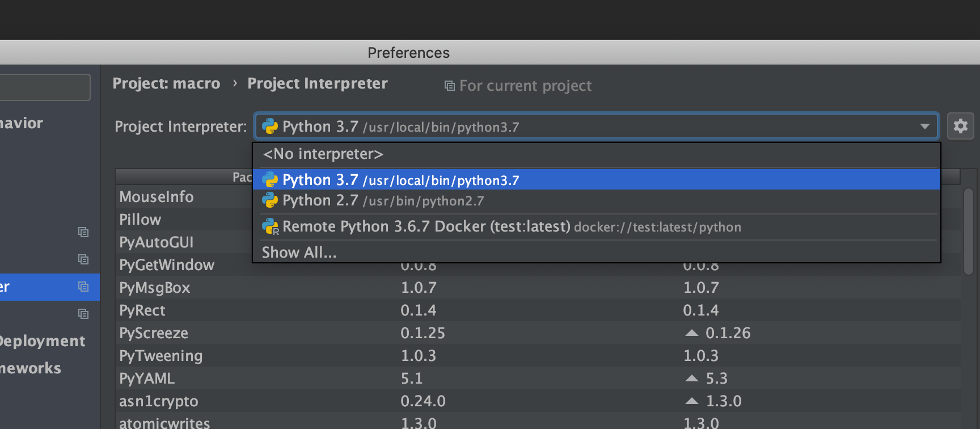Click asn1crypto upgrade arrow icon

(691, 401)
